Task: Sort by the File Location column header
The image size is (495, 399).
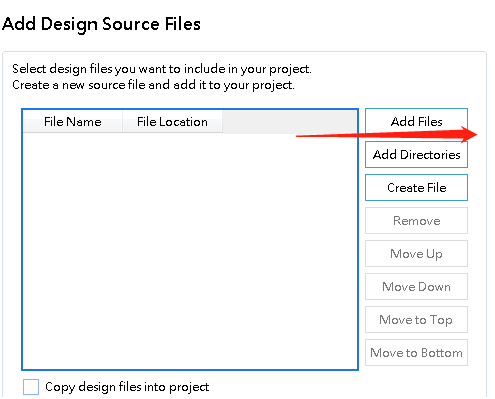Action: point(172,122)
